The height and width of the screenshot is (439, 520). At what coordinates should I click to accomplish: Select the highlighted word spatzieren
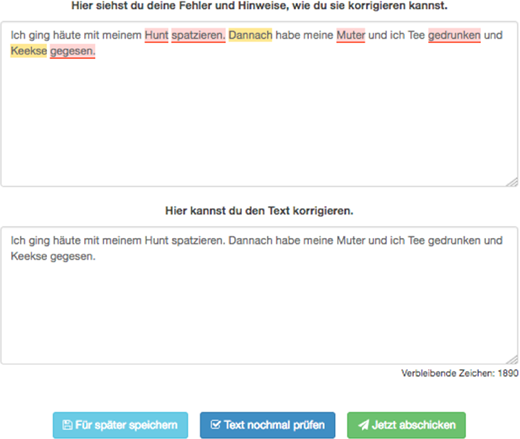coord(199,35)
